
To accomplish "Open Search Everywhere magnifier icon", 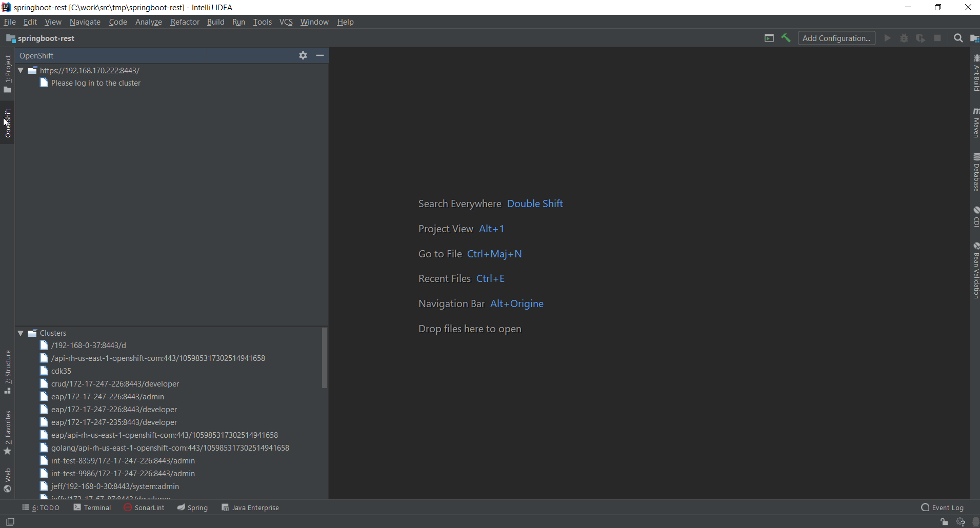I will [958, 38].
